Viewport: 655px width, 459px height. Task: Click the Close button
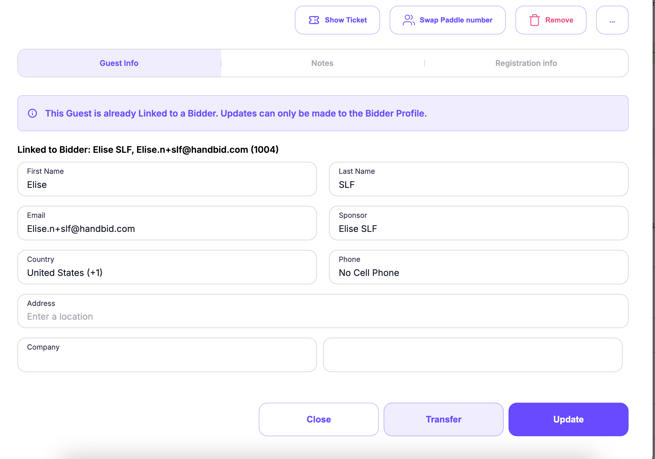(318, 420)
